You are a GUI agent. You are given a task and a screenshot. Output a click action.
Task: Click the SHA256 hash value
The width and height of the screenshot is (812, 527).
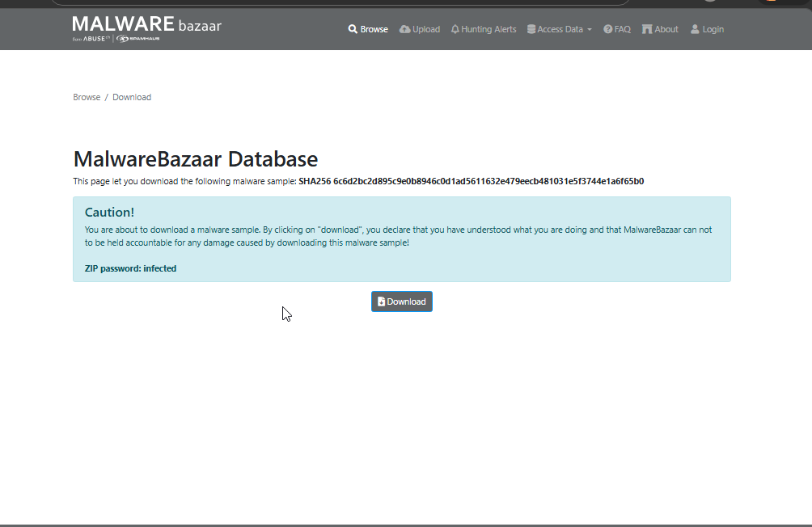click(488, 181)
